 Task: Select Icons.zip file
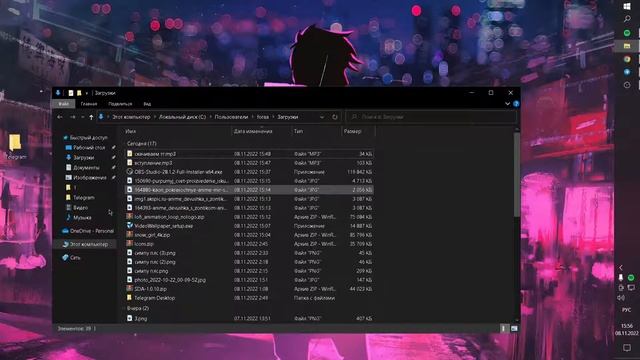[144, 244]
